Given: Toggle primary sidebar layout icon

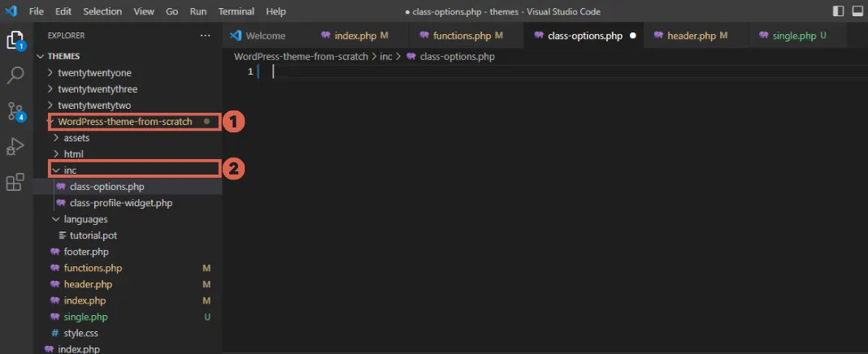Looking at the screenshot, I should [x=838, y=11].
